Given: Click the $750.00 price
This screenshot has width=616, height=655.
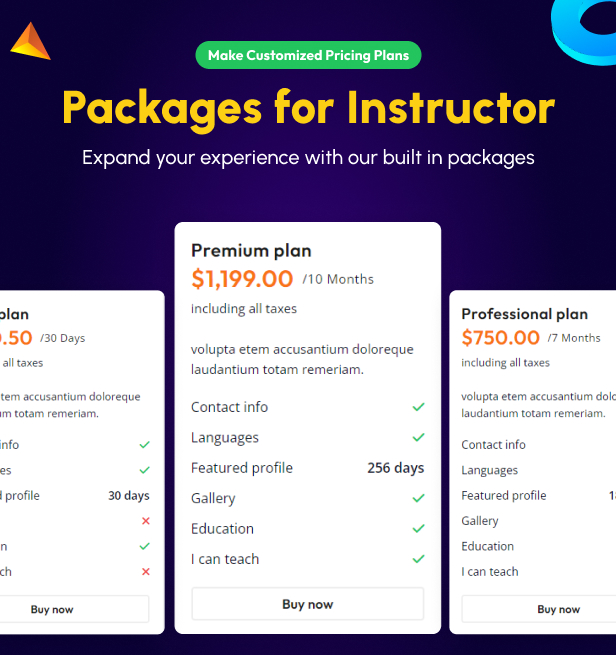Looking at the screenshot, I should coord(500,338).
